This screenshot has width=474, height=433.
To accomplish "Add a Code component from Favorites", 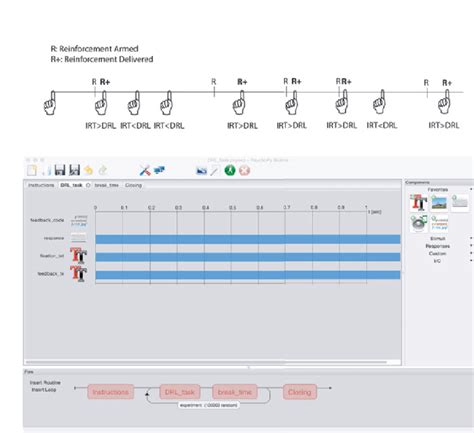I will pos(439,223).
